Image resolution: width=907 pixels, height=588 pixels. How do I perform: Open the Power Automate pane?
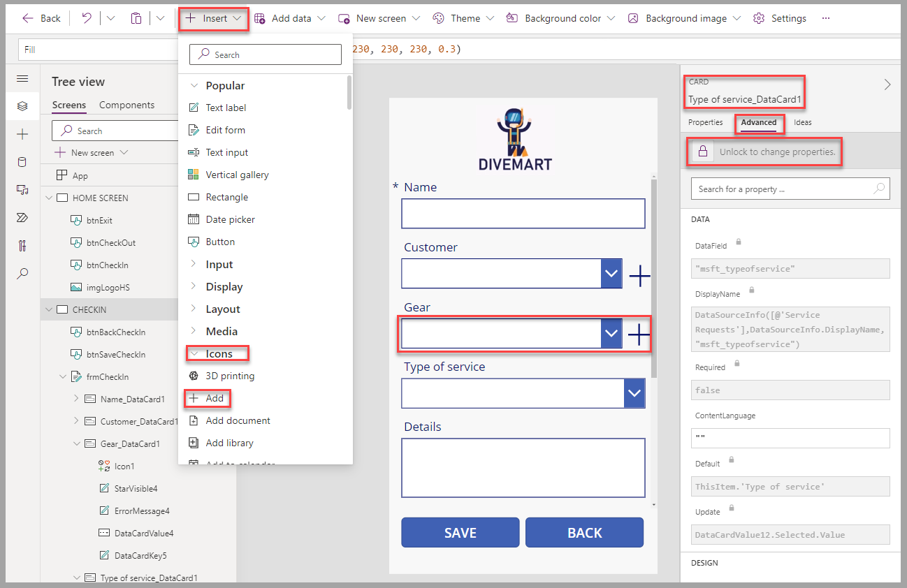tap(22, 217)
